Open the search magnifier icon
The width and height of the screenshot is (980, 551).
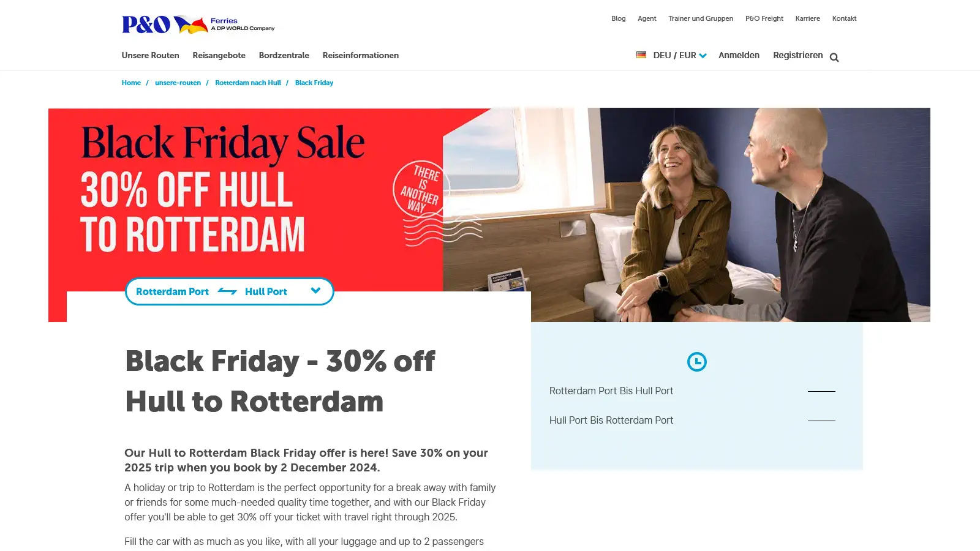coord(834,58)
